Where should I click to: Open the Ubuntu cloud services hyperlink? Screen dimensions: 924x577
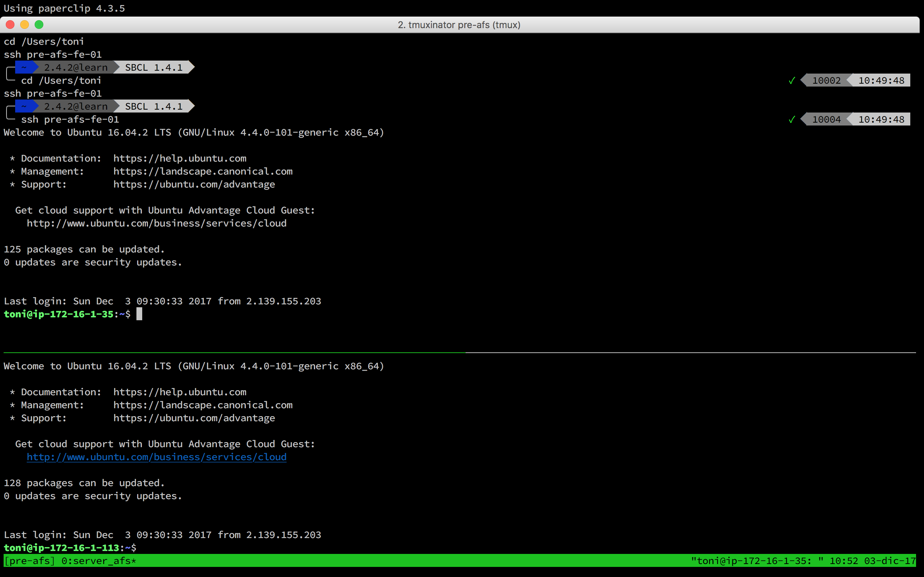pos(157,457)
